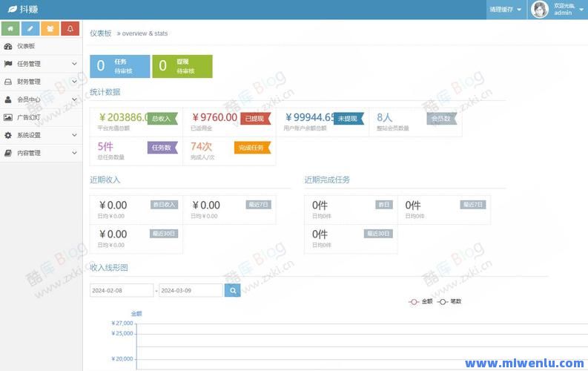The height and width of the screenshot is (371, 588).
Task: Click the 仪表板 breadcrumb title
Action: click(x=101, y=33)
